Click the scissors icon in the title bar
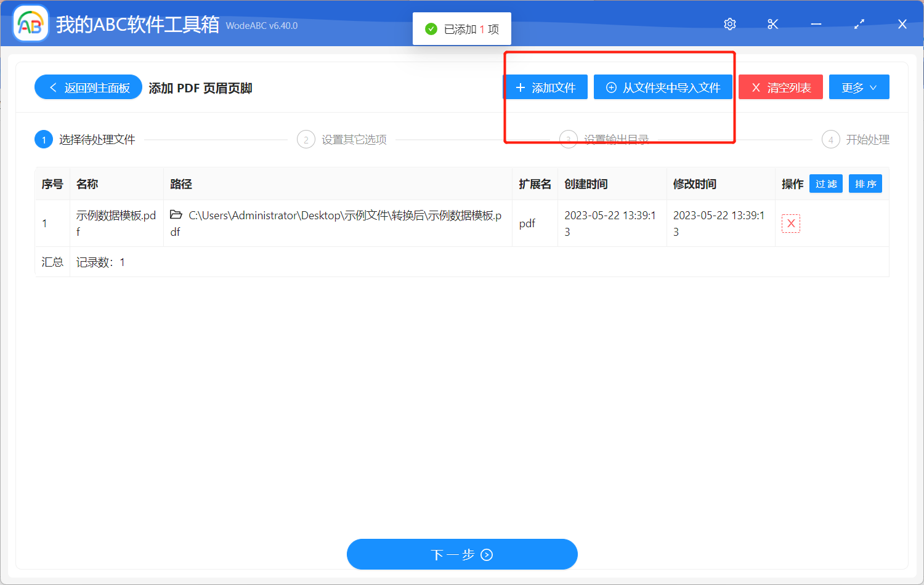Image resolution: width=924 pixels, height=585 pixels. (x=772, y=24)
